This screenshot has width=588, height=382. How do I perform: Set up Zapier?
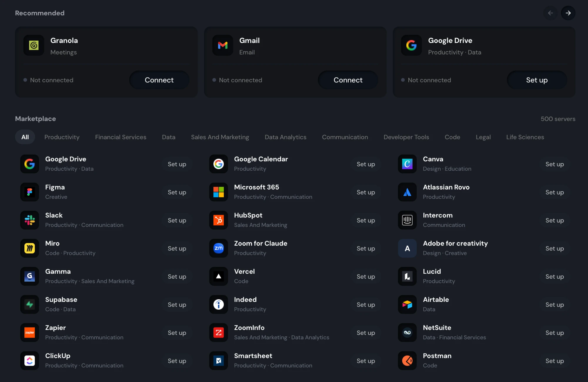coord(177,333)
